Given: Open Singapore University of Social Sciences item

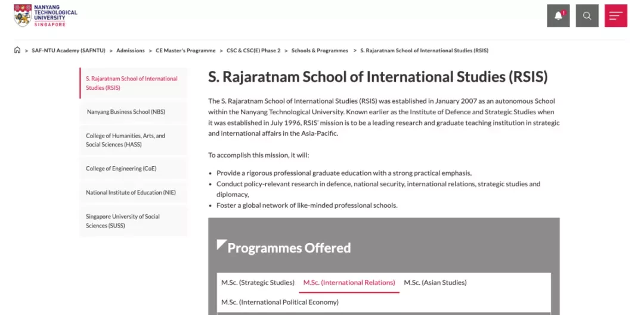Looking at the screenshot, I should point(133,221).
